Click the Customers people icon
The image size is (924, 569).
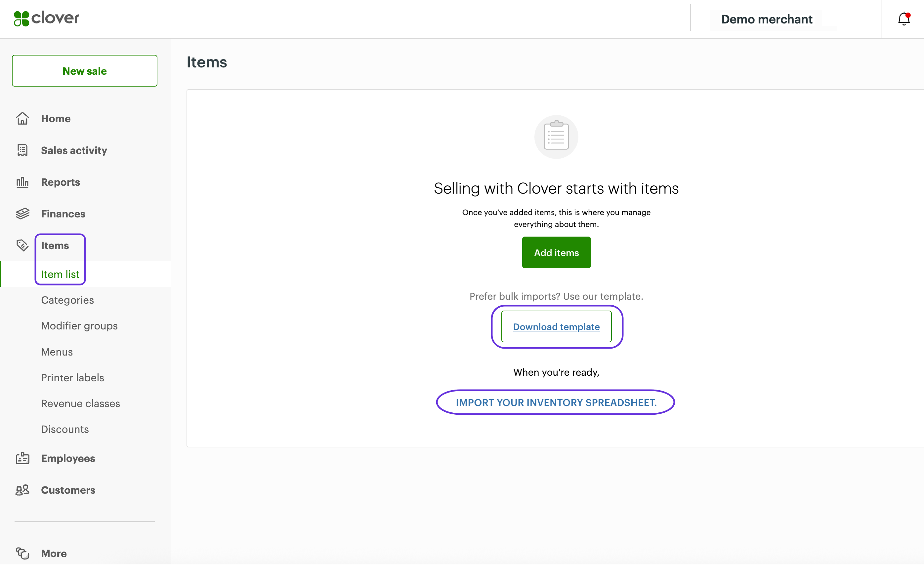pos(22,491)
